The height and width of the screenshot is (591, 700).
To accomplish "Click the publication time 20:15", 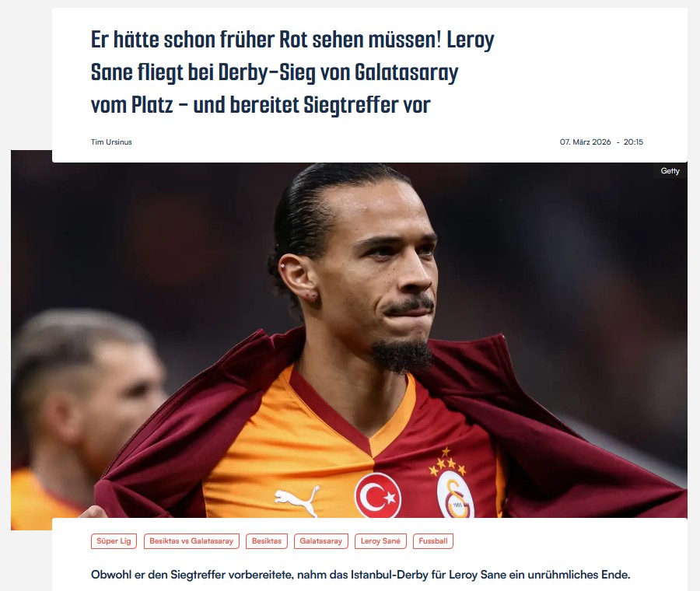I will tap(633, 142).
